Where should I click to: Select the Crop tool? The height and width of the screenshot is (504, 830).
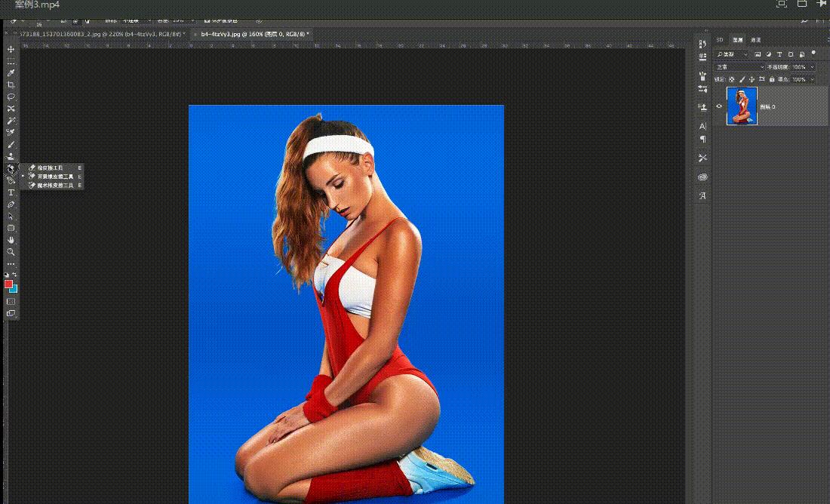[11, 85]
